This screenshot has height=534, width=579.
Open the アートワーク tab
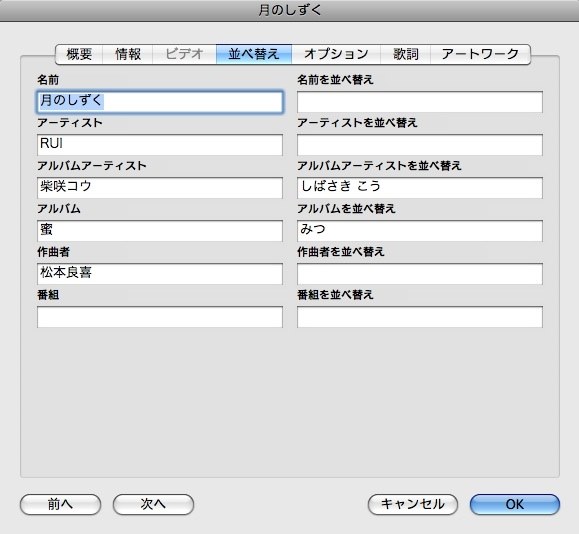[x=480, y=54]
